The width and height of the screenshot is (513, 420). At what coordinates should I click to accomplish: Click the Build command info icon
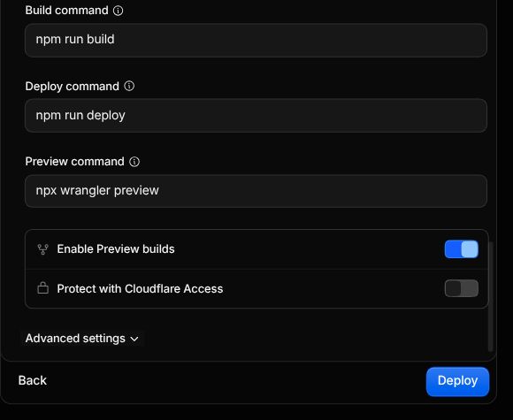pyautogui.click(x=119, y=11)
